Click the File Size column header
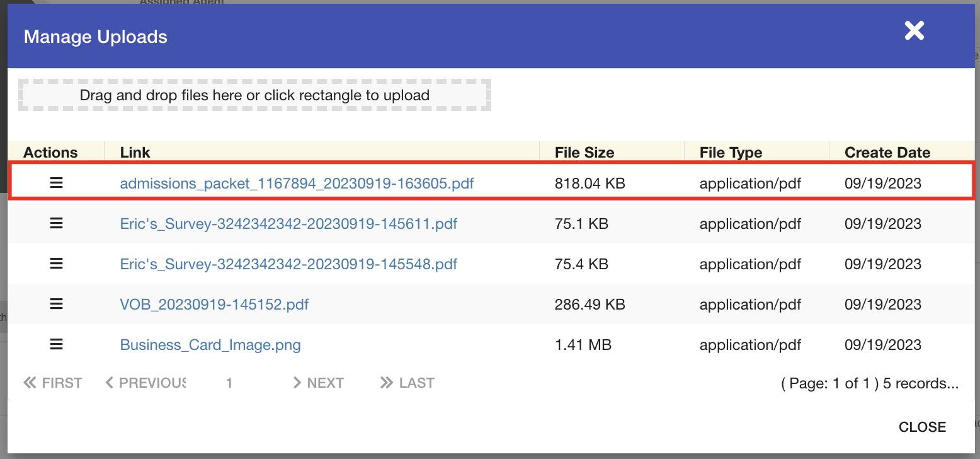 pos(584,152)
